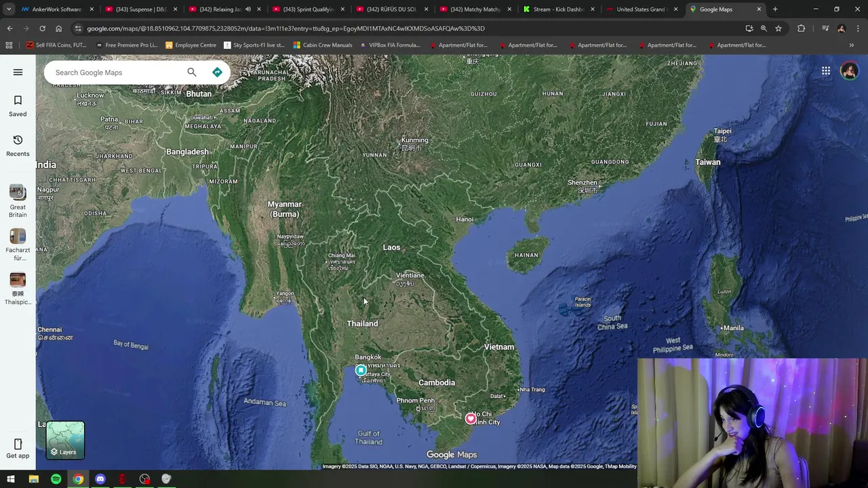Open the Cabin Crew Manuals bookmark

(x=323, y=45)
